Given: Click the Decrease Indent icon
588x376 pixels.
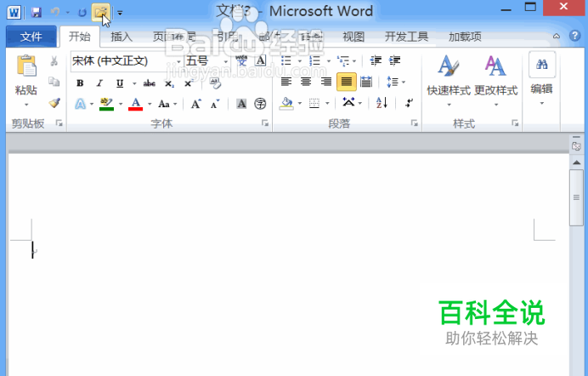Looking at the screenshot, I should [x=376, y=60].
